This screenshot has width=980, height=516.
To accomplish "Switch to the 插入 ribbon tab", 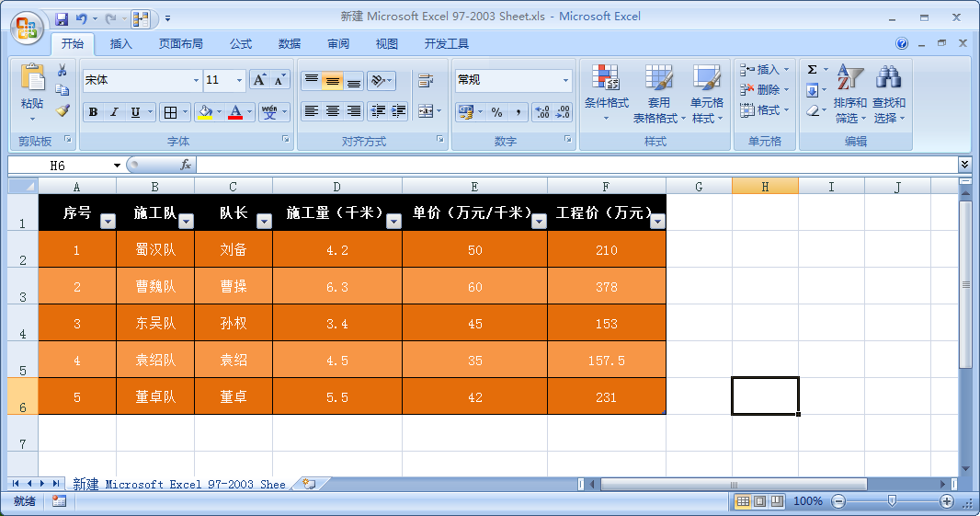I will coord(121,43).
